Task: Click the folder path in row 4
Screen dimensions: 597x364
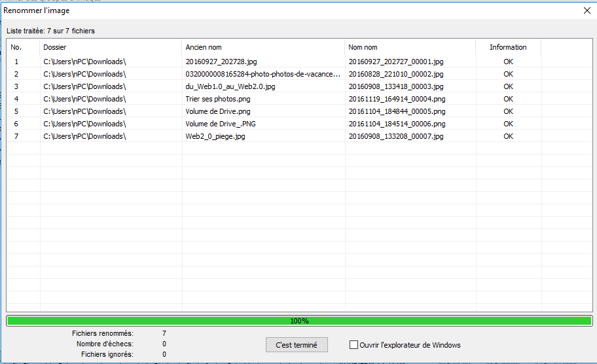Action: [84, 99]
